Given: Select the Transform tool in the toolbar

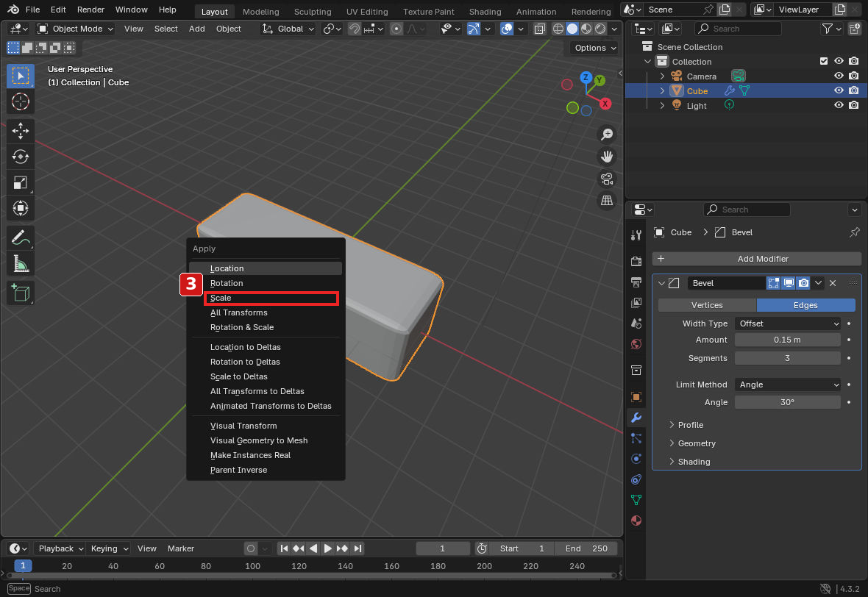Looking at the screenshot, I should click(x=21, y=208).
